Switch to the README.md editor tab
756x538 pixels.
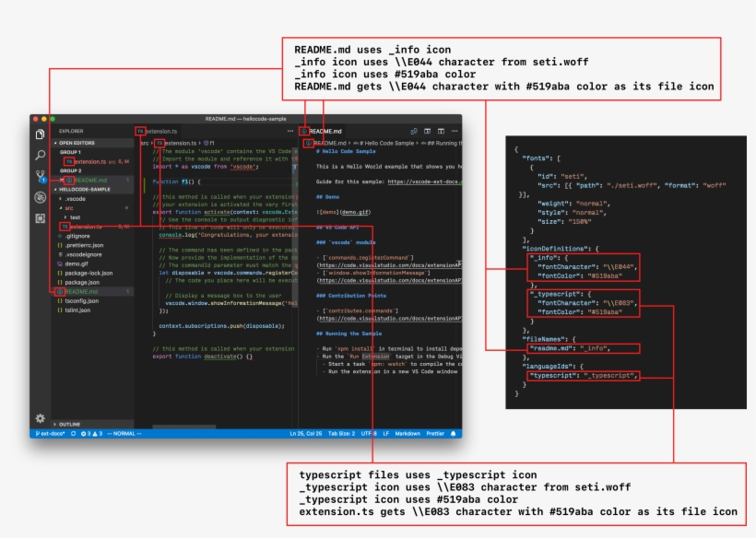[322, 131]
